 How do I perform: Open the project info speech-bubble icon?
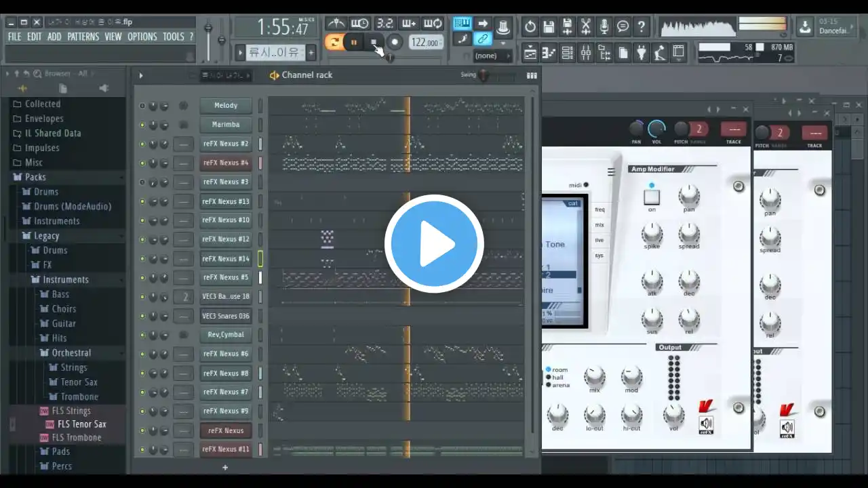(x=623, y=27)
